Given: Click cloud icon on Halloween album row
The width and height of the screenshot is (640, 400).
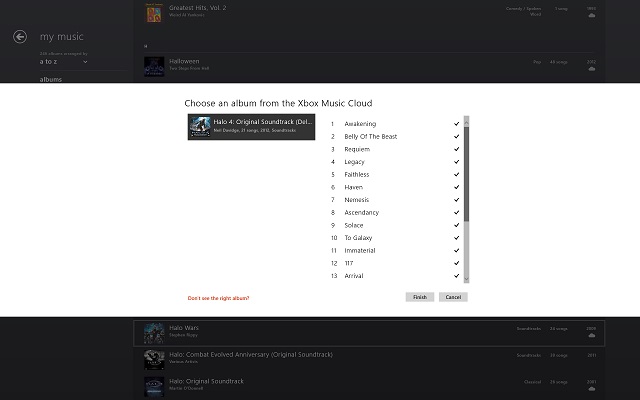Looking at the screenshot, I should (591, 69).
